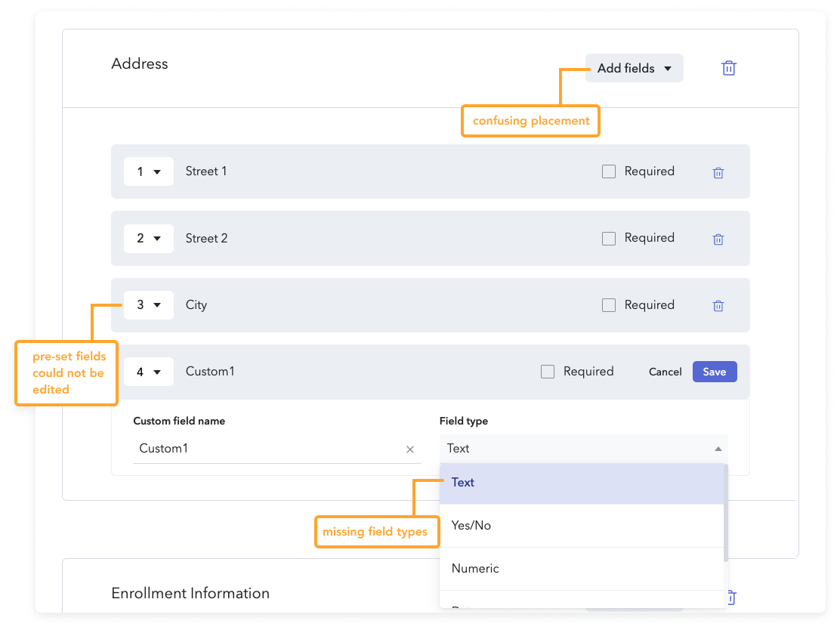
Task: Click the Street 1 field label
Action: pos(206,171)
